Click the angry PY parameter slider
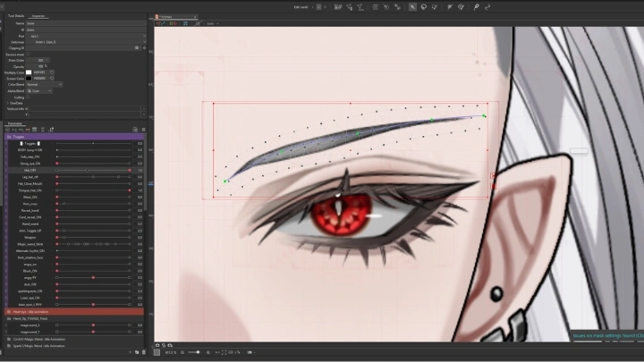Viewport: 644px width, 362px height. pos(93,277)
